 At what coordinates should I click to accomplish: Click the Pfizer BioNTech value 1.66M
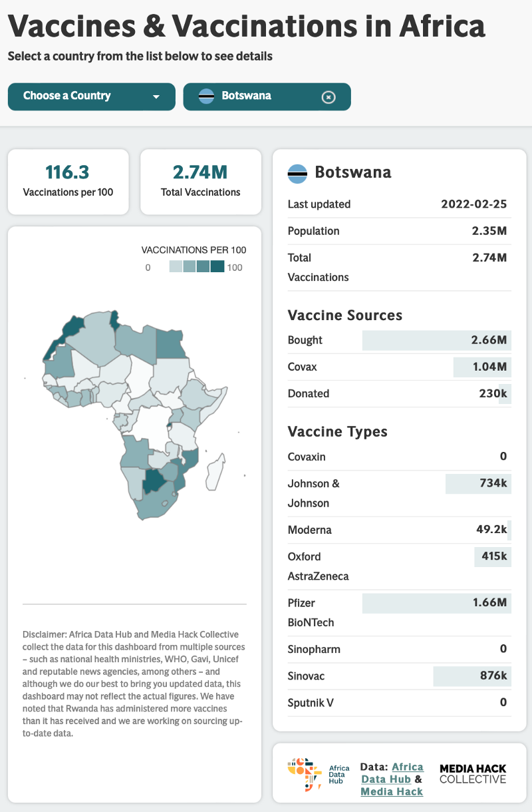point(489,602)
